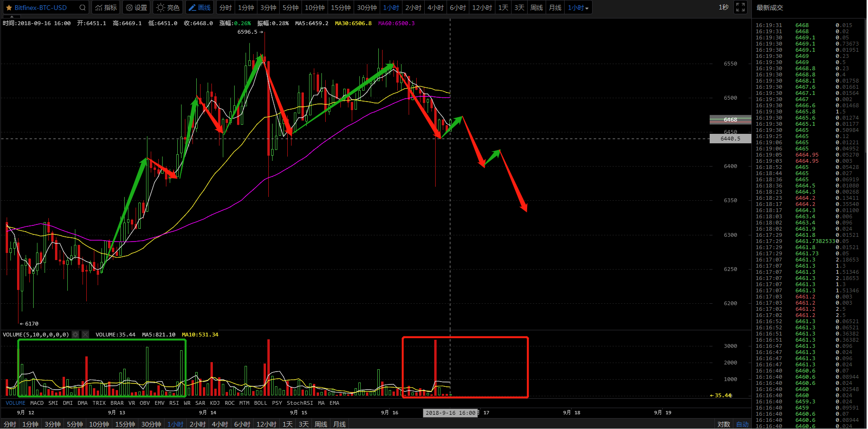Click the MA60:6500.3 legend label
Image resolution: width=868 pixels, height=429 pixels.
396,23
